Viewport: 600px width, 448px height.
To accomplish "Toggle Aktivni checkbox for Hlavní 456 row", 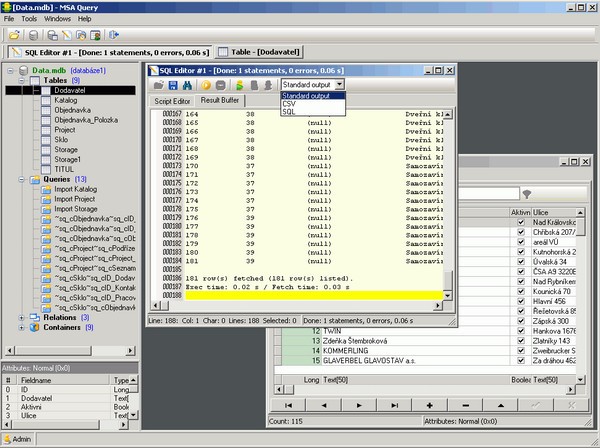I will click(521, 301).
